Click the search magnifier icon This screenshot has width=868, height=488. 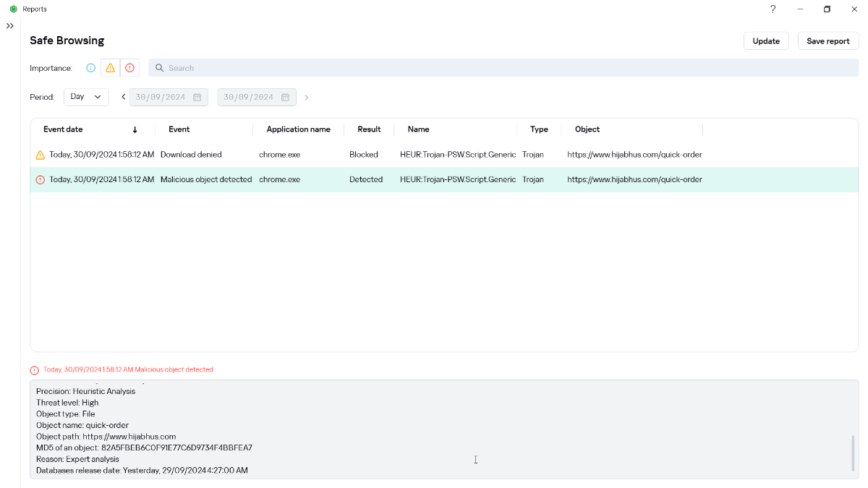click(x=160, y=68)
